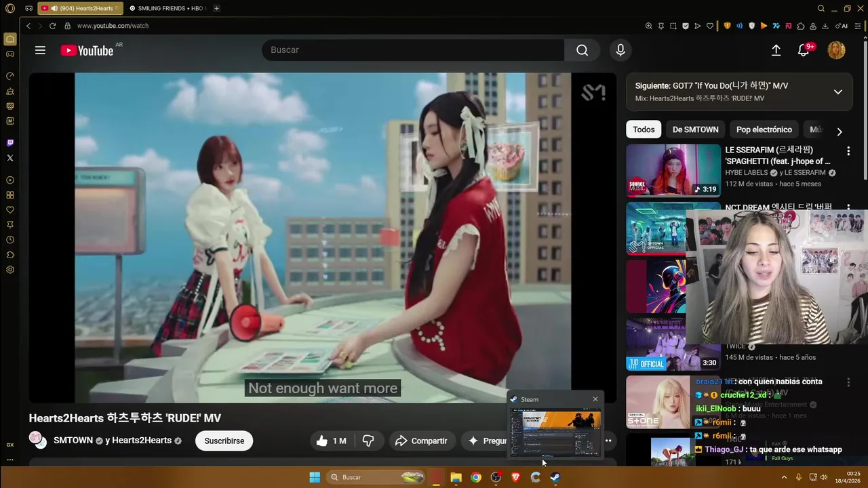Add page to bookmarks with heart icon

710,26
